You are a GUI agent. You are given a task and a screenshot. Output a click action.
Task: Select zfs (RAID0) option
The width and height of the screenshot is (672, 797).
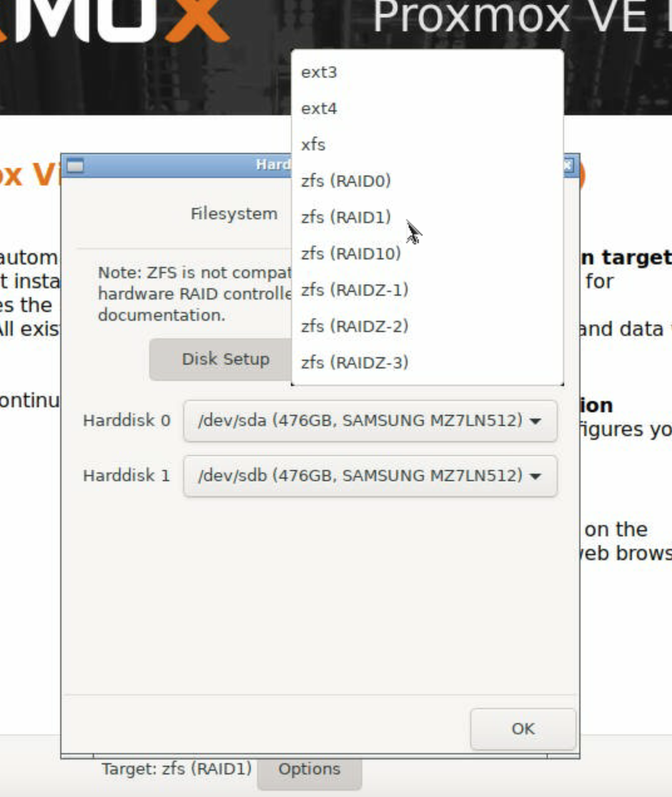click(x=346, y=181)
